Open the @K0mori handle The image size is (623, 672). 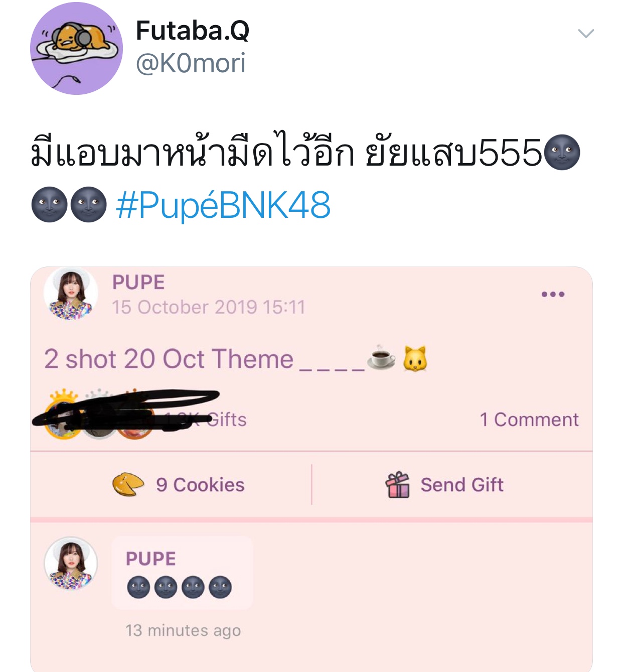tap(191, 64)
